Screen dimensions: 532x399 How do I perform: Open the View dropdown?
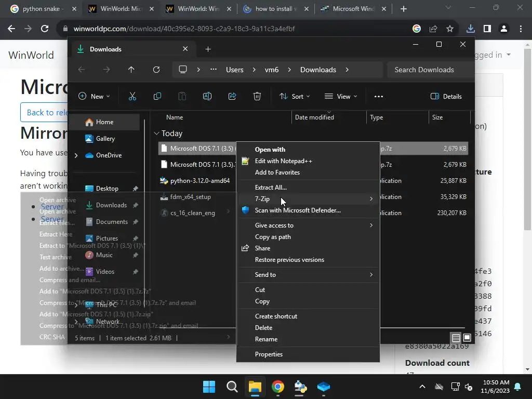point(341,96)
